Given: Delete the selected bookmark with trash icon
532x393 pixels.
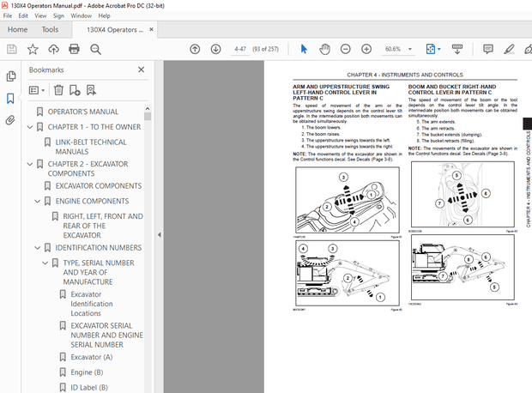Looking at the screenshot, I should (58, 90).
